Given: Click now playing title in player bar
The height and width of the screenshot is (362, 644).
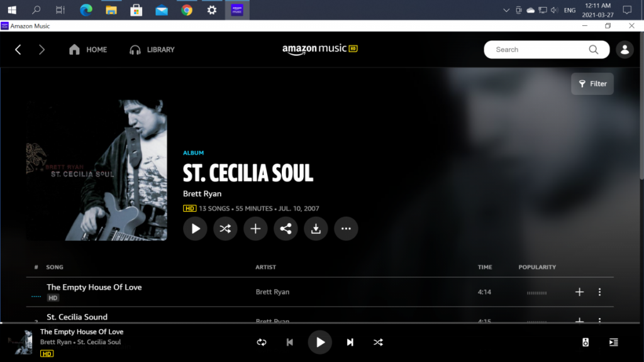Looking at the screenshot, I should (x=82, y=332).
